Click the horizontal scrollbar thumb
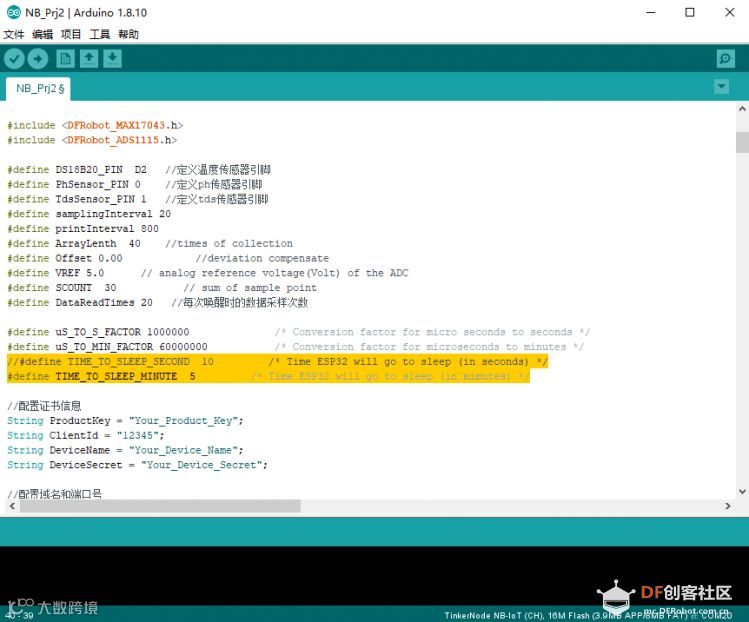Screen dimensions: 749x622 pyautogui.click(x=160, y=505)
